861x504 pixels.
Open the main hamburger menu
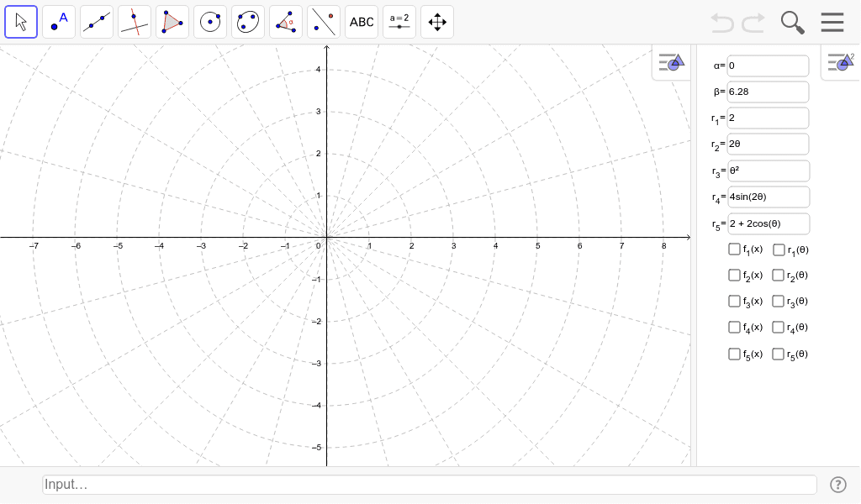click(832, 23)
